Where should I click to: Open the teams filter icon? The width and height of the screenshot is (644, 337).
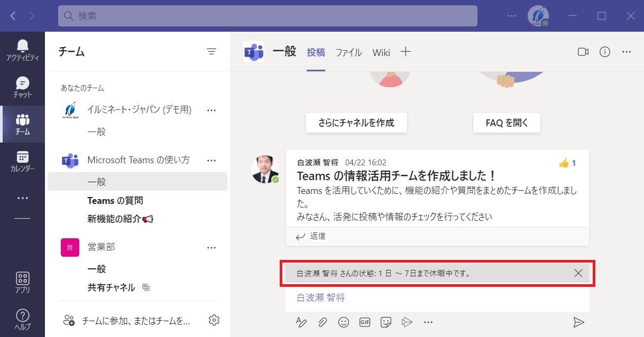tap(211, 51)
